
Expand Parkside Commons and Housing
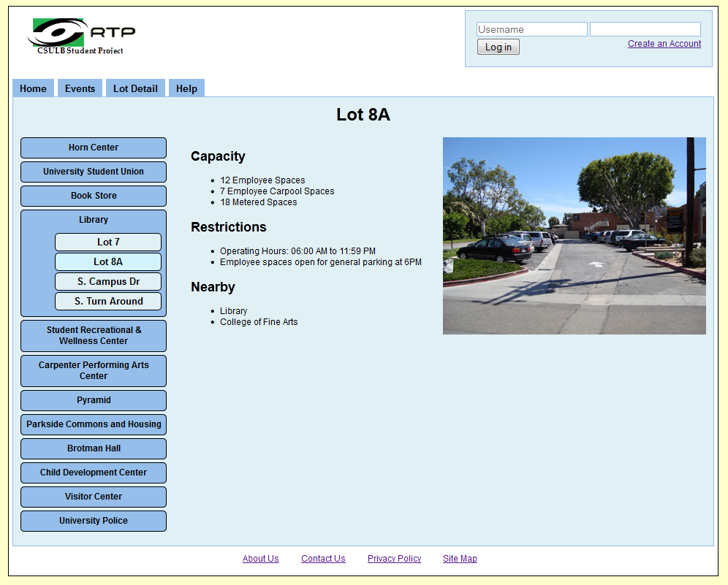coord(94,424)
